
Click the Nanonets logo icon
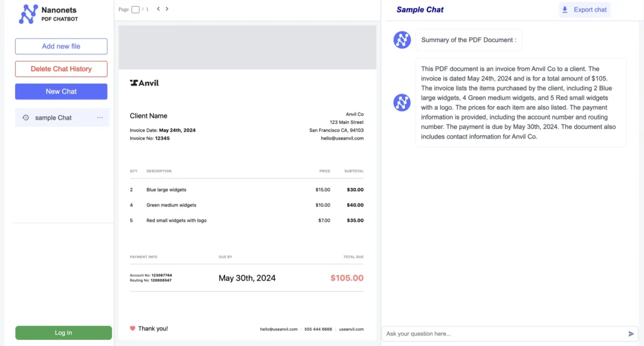(x=28, y=14)
